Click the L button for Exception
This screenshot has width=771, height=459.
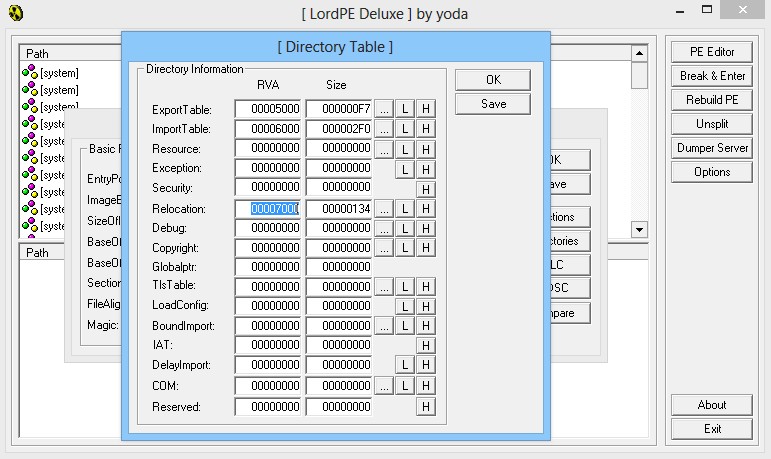click(405, 169)
